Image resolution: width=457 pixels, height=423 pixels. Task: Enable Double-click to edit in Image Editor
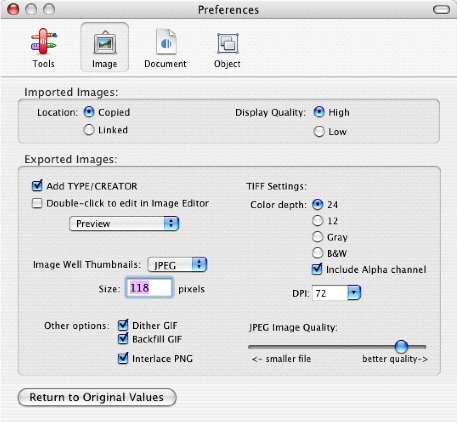click(x=37, y=203)
